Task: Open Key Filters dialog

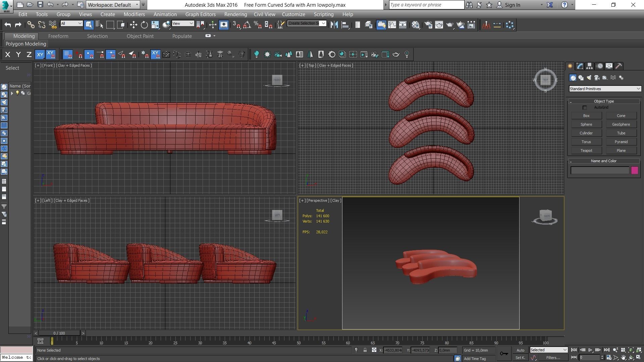Action: [x=553, y=358]
